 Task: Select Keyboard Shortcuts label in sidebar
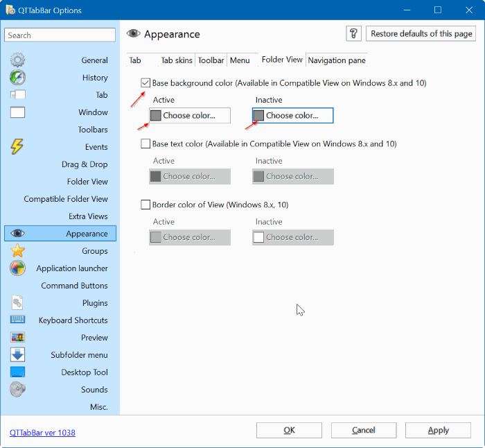pos(73,320)
